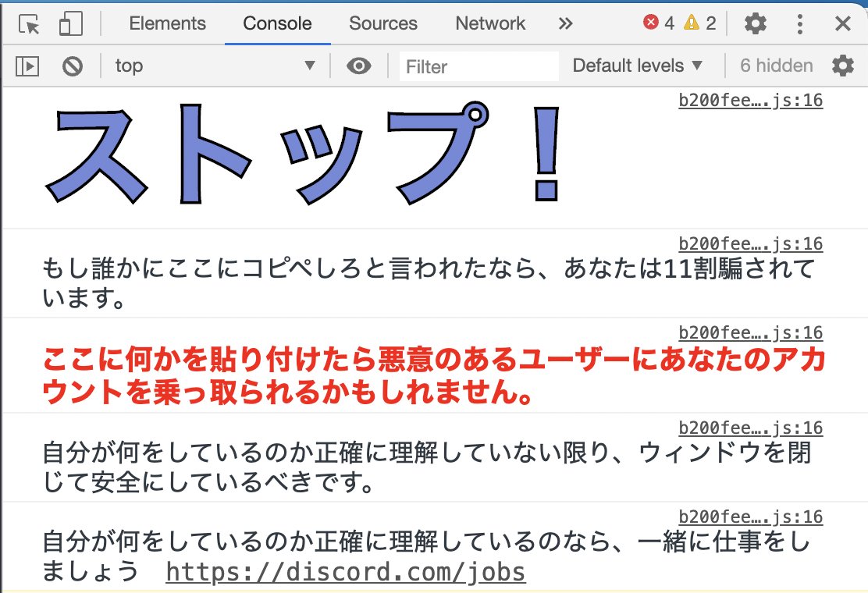
Task: Open the discord.com/jobs link
Action: (345, 572)
